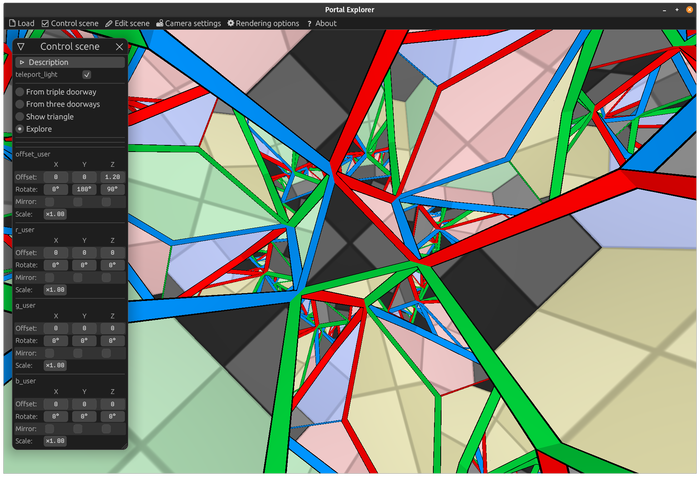
Task: Toggle the teleport_light checkbox
Action: (87, 75)
